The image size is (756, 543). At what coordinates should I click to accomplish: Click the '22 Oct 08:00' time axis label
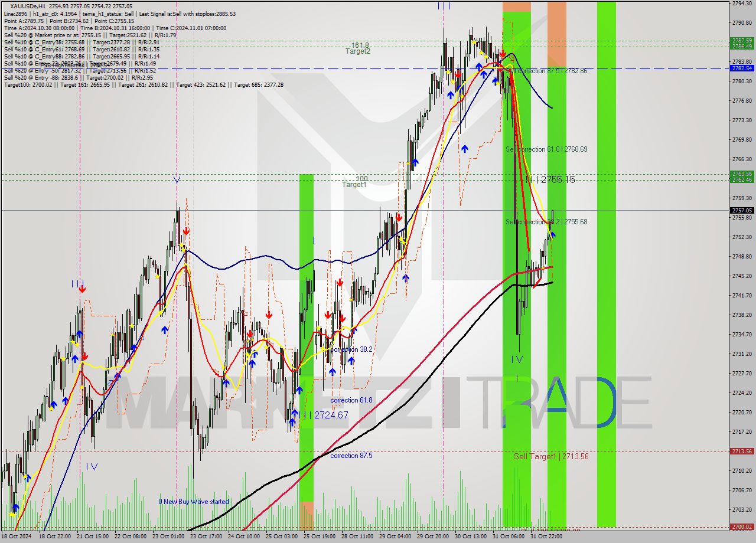(x=131, y=537)
